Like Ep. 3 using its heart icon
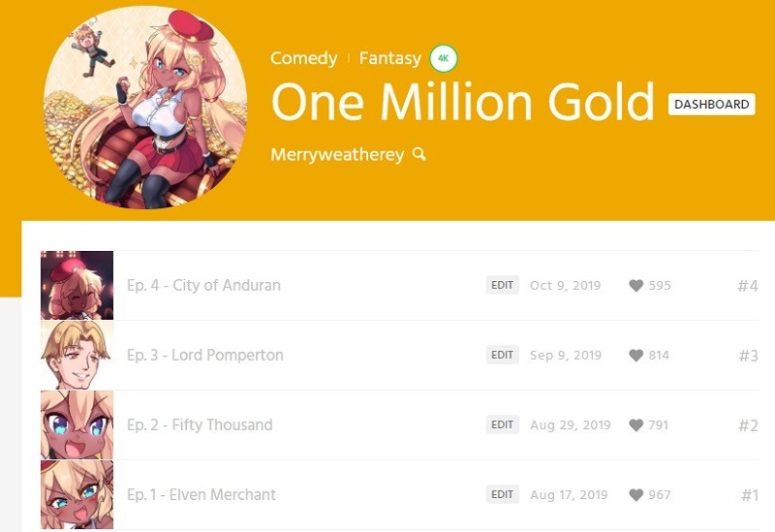 click(x=636, y=355)
